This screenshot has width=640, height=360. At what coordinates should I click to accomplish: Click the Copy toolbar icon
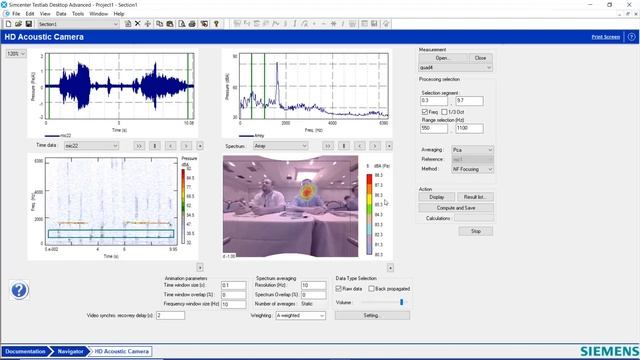click(x=160, y=24)
